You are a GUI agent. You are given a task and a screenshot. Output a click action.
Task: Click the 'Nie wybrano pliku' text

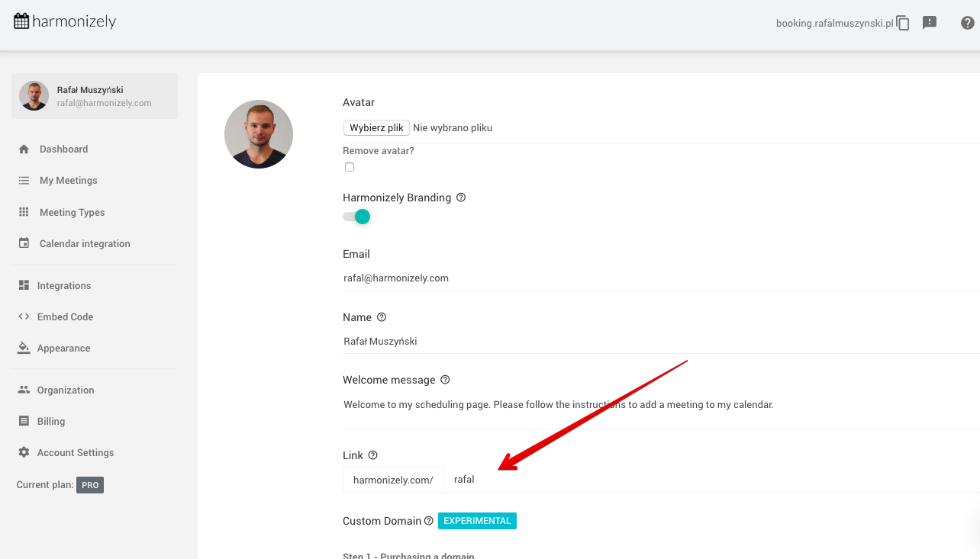453,128
